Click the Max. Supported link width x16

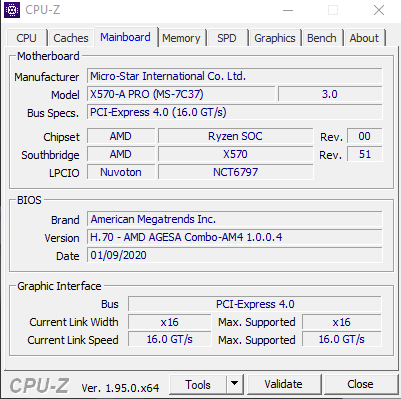pyautogui.click(x=342, y=322)
